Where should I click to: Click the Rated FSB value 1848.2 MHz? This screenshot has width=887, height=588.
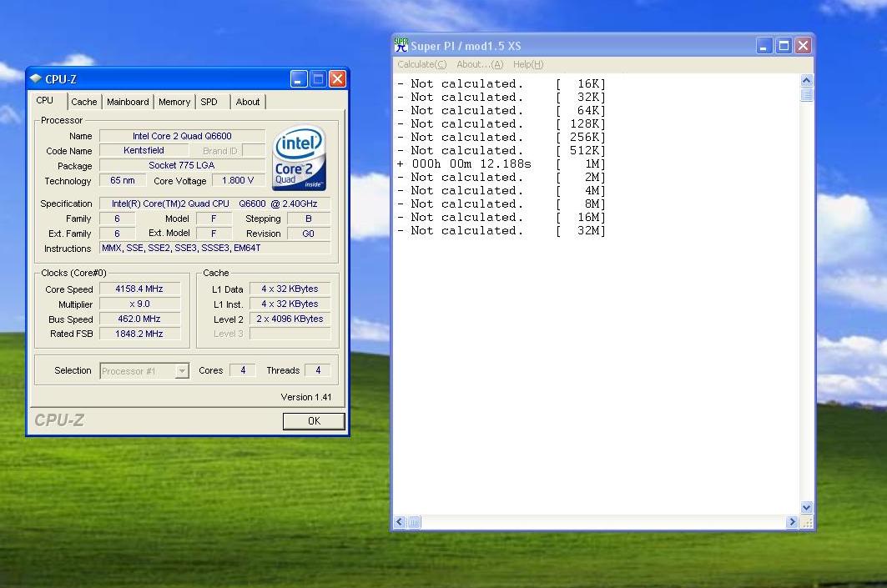click(139, 334)
